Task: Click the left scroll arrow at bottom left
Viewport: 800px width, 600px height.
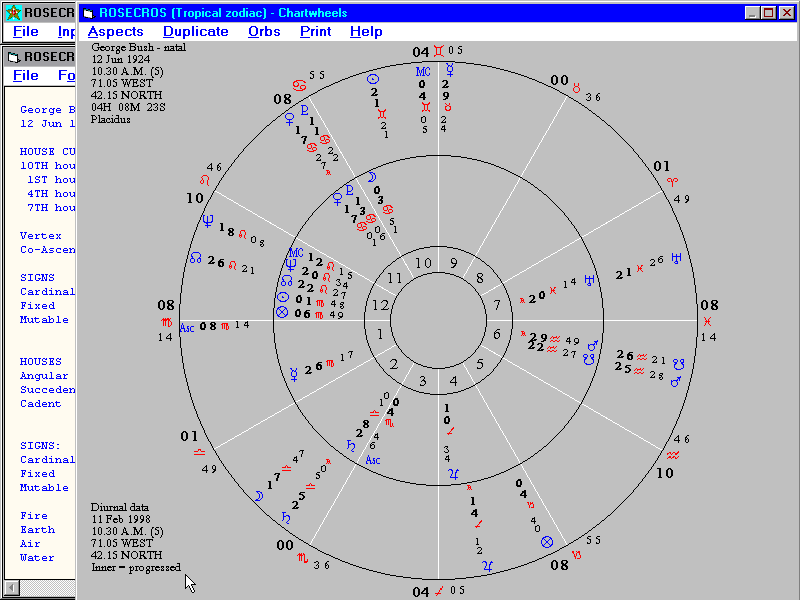Action: click(x=11, y=586)
